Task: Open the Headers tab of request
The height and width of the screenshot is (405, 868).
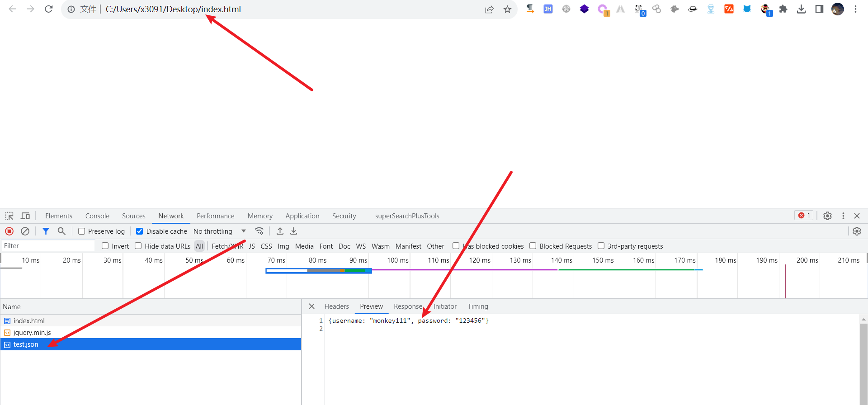Action: (336, 306)
